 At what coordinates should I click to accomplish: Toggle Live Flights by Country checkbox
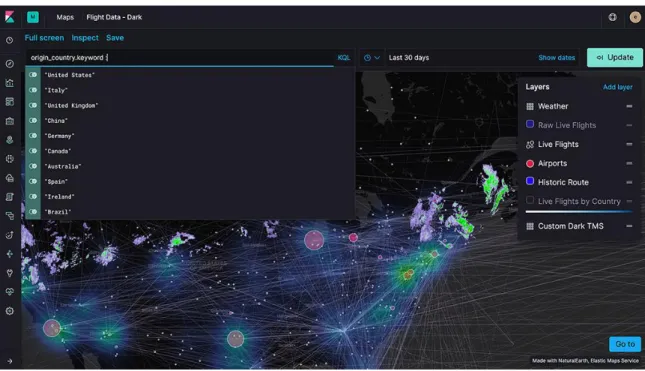tap(530, 200)
